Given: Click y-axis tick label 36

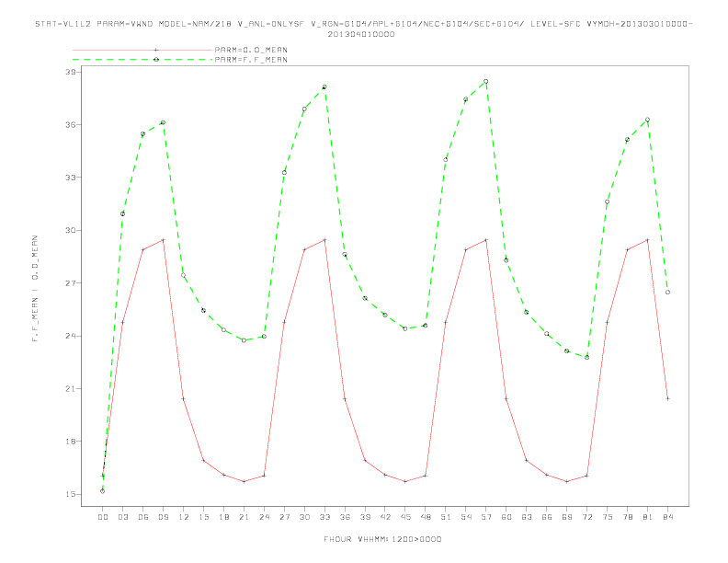Looking at the screenshot, I should click(71, 125).
